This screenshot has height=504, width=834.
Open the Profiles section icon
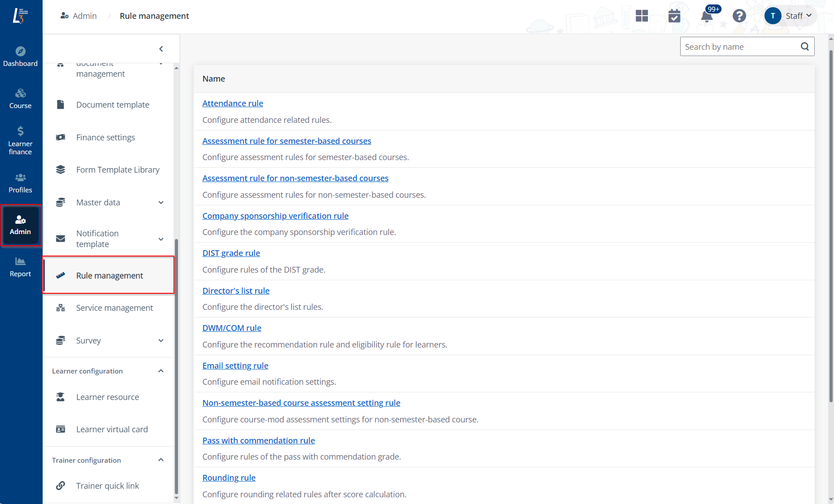pyautogui.click(x=21, y=183)
